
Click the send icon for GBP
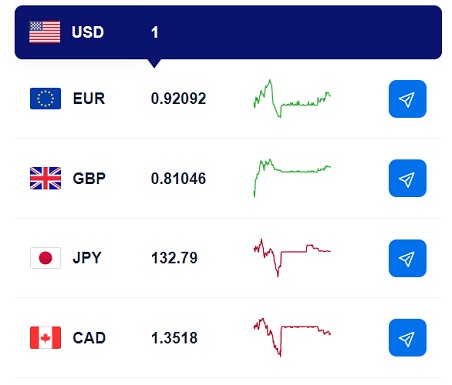point(407,178)
